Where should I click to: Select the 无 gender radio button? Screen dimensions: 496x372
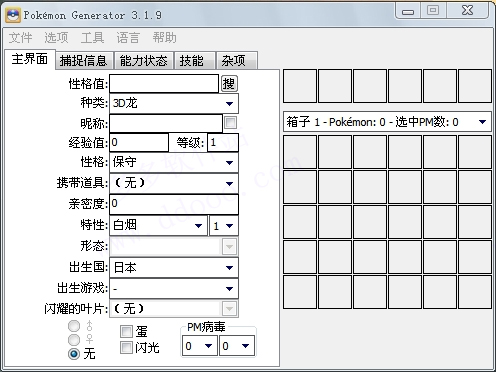click(74, 354)
